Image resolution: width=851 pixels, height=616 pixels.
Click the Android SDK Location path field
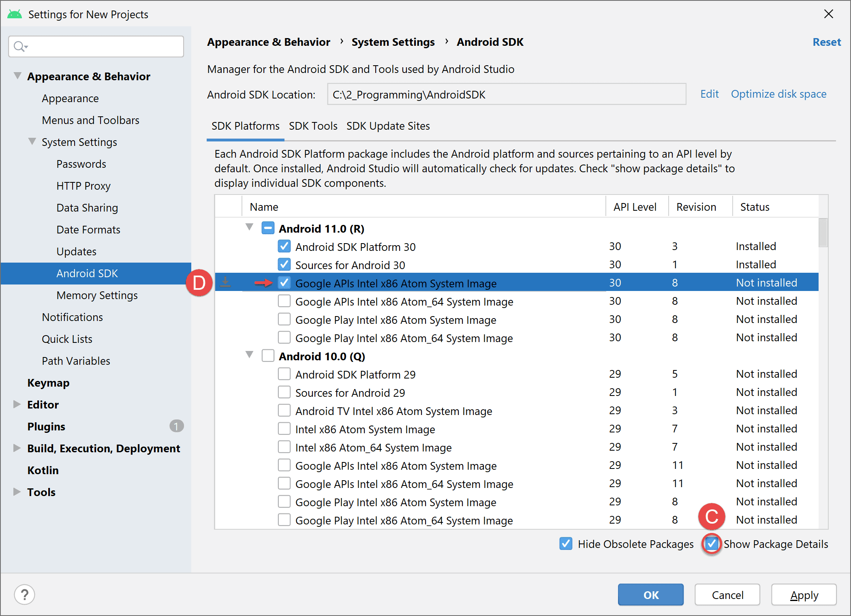coord(507,94)
